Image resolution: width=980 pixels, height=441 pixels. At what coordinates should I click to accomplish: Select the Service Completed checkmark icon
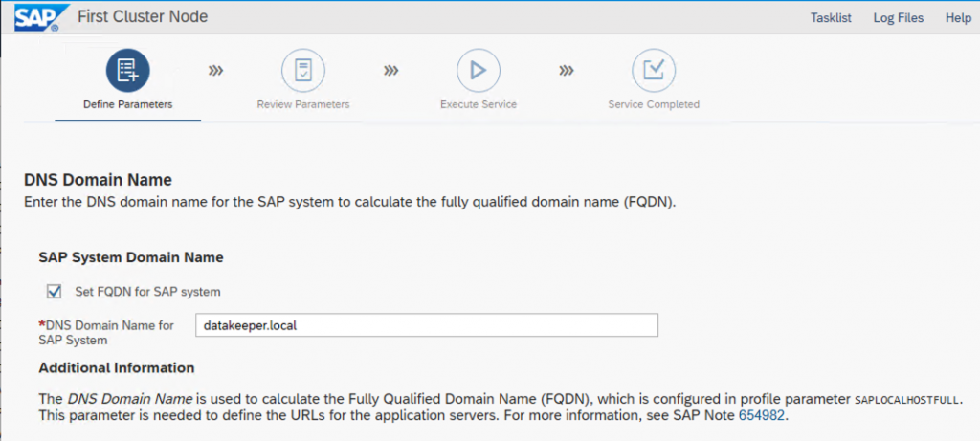coord(654,71)
